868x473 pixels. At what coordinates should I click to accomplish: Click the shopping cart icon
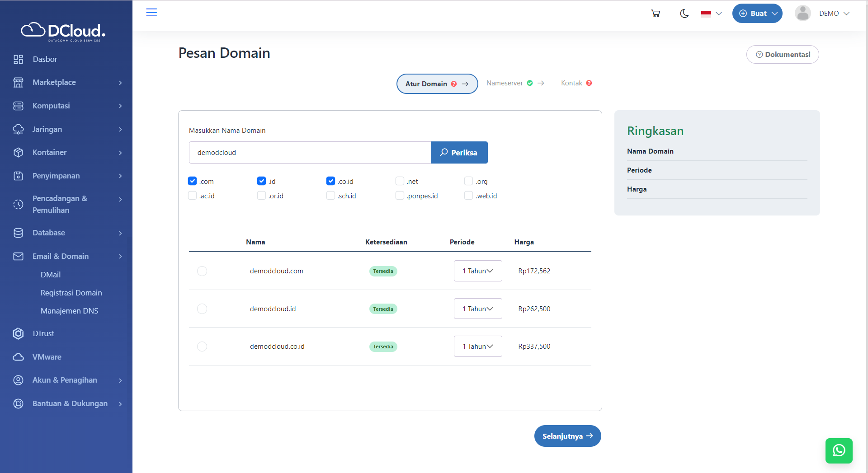point(655,13)
